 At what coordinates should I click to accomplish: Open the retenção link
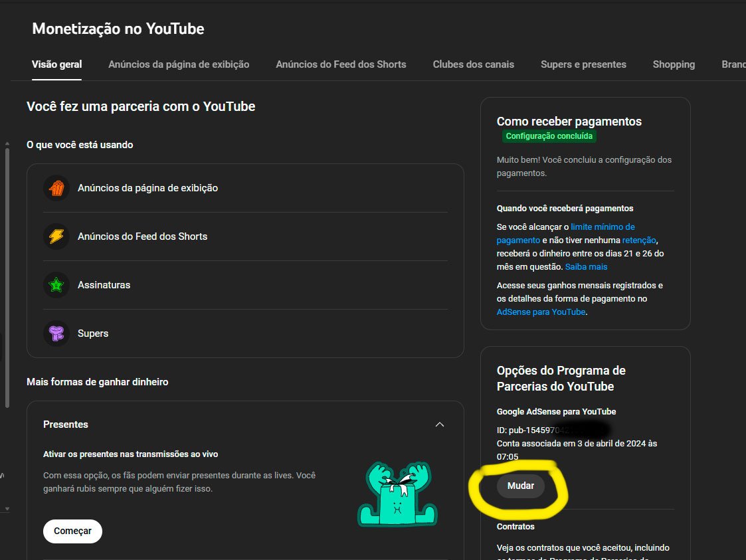click(639, 240)
